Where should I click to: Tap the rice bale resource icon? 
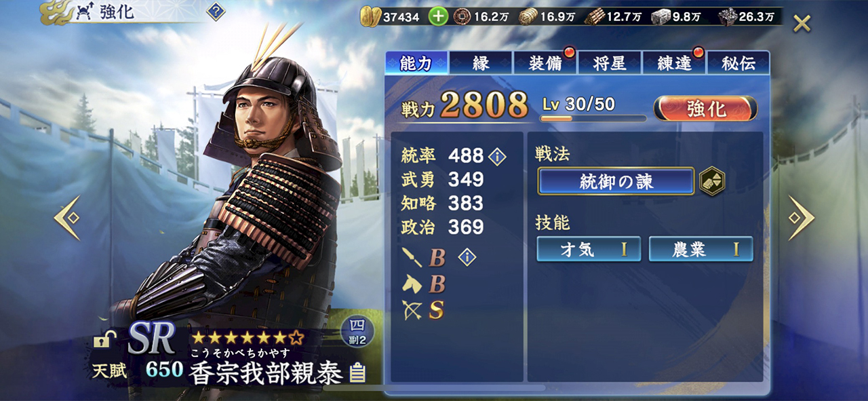(528, 16)
